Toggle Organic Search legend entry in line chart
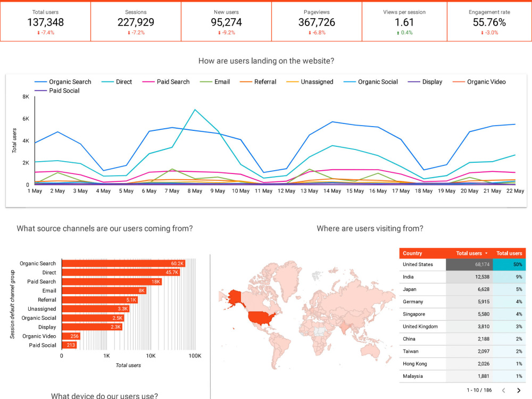532x399 pixels. coord(63,82)
